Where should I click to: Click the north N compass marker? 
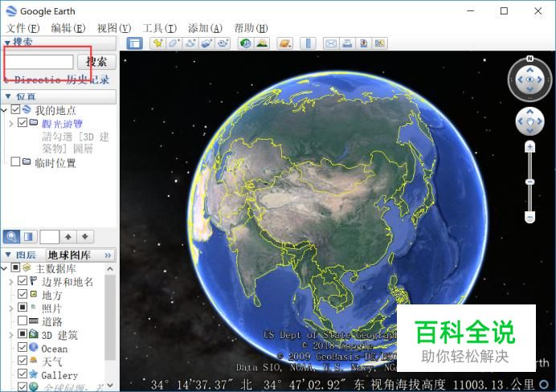(x=529, y=59)
